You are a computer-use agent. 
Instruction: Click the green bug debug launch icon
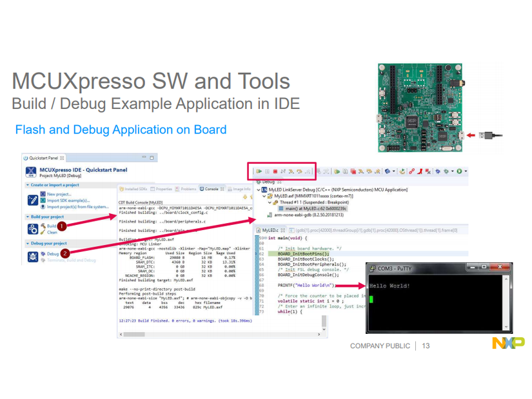[446, 171]
